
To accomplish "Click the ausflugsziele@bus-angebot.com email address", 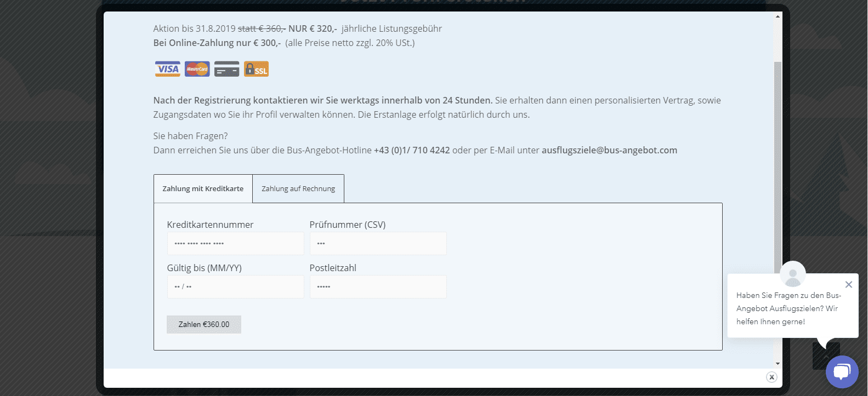I will point(609,150).
